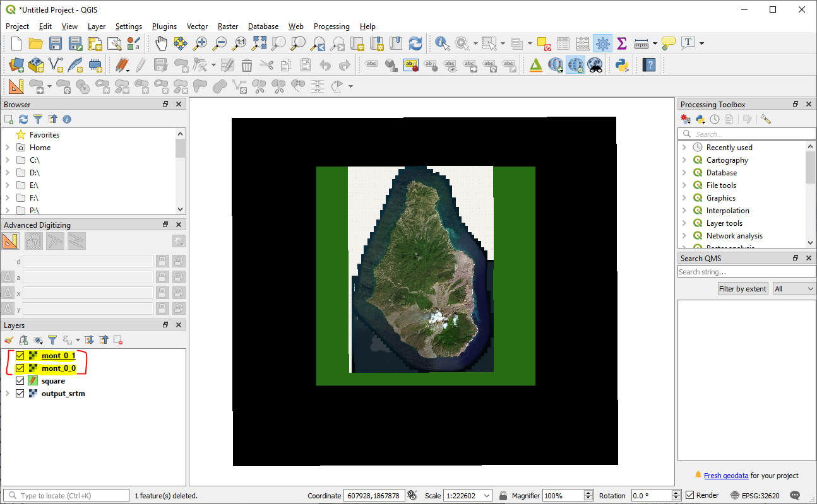Click the Save Project icon

pyautogui.click(x=56, y=44)
